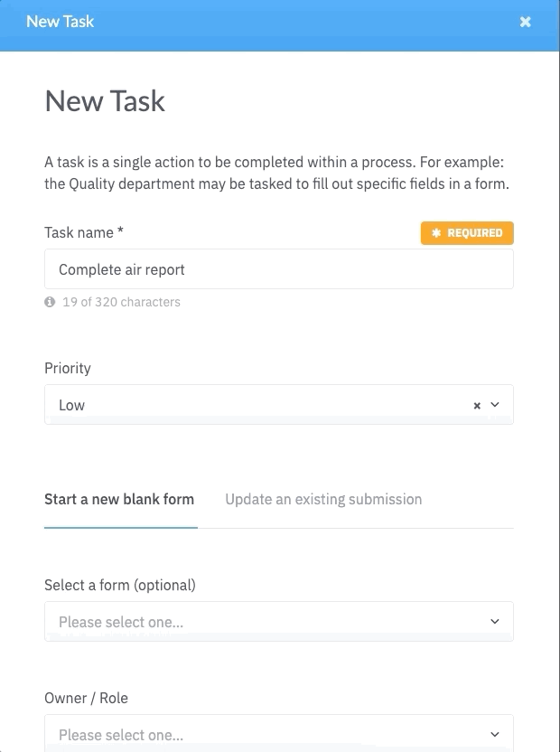Clear the Low priority selection

point(477,406)
